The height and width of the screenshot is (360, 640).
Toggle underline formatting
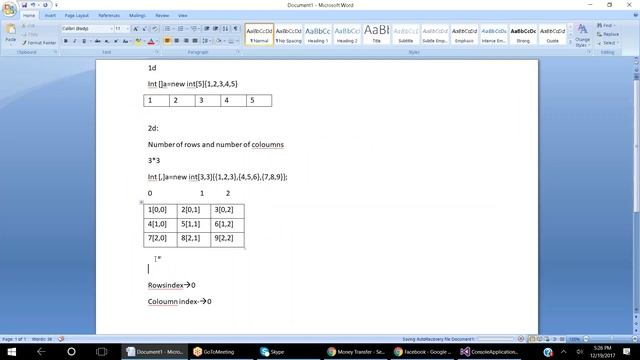(84, 41)
